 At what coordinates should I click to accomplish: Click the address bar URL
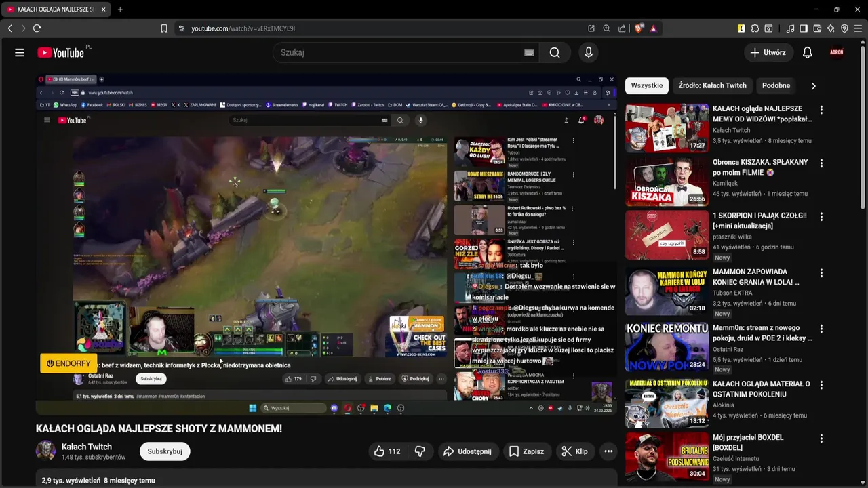tap(243, 28)
